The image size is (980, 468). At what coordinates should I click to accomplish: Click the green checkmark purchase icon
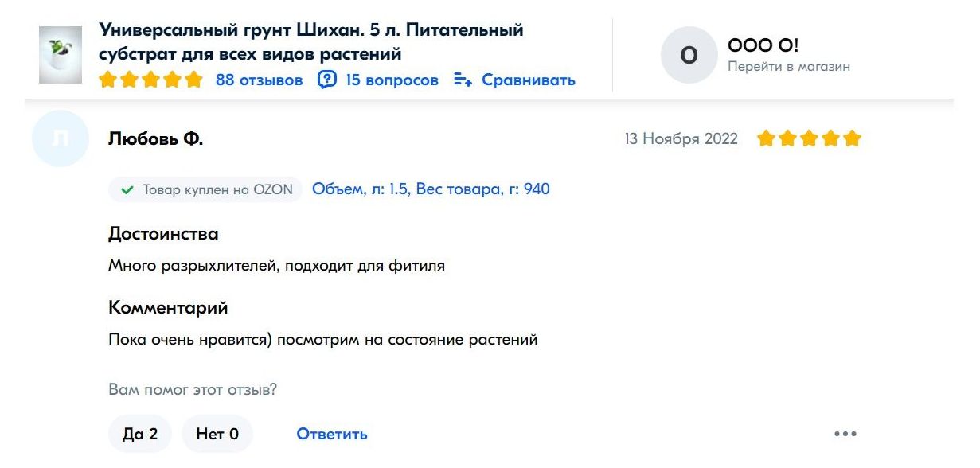coord(127,190)
